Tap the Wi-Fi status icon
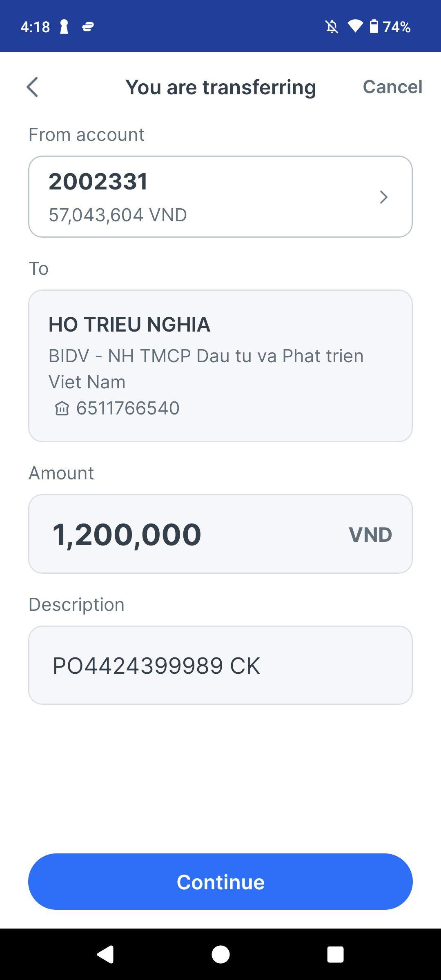This screenshot has width=441, height=980. click(x=355, y=27)
